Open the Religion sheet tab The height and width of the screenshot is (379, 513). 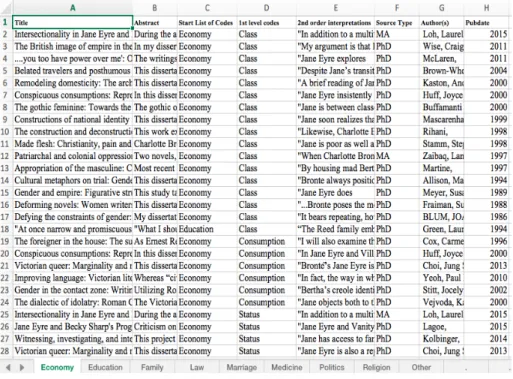pos(376,367)
